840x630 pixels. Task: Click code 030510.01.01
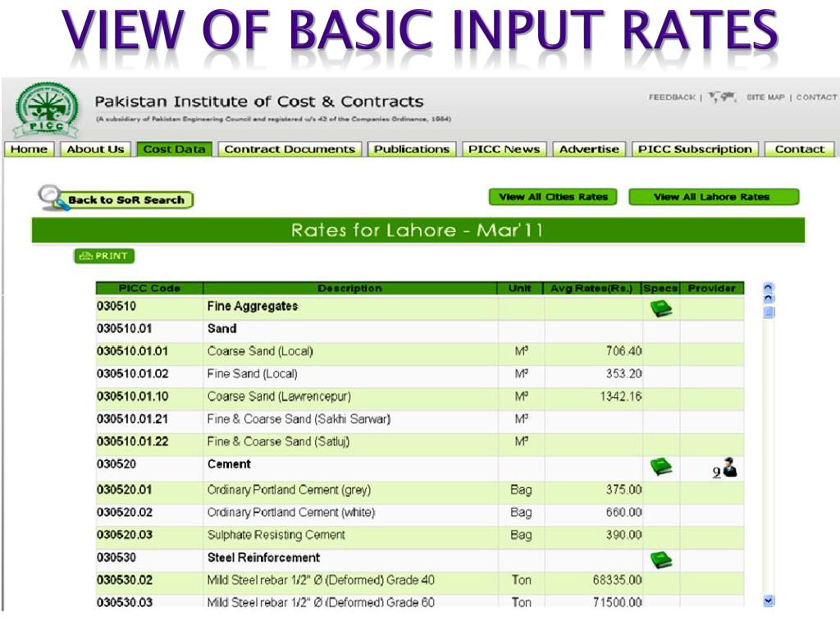(x=132, y=351)
